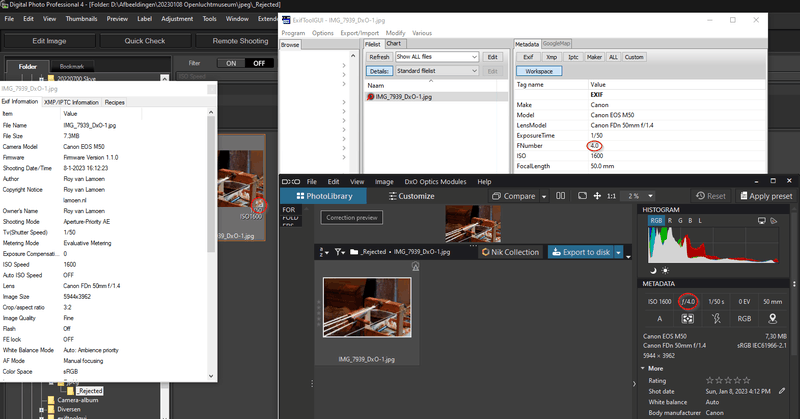Rate the photo one star in DxO
Image resolution: width=800 pixels, height=419 pixels.
pos(709,380)
